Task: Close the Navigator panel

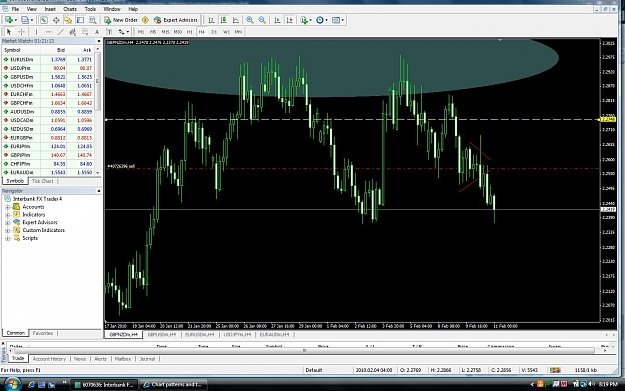Action: click(x=98, y=191)
